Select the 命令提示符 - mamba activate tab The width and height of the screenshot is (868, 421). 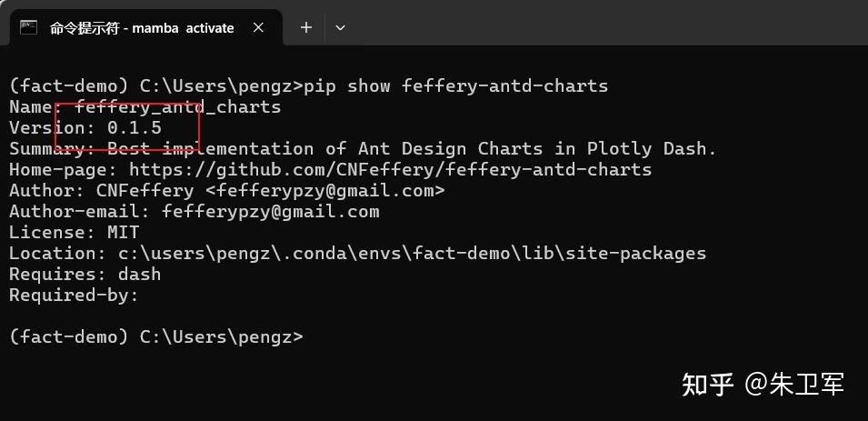(141, 27)
